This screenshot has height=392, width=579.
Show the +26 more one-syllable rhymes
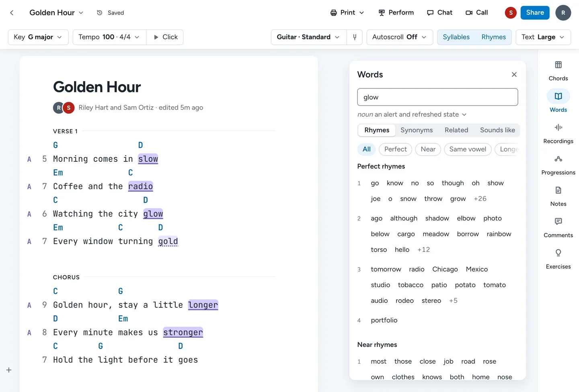[480, 199]
